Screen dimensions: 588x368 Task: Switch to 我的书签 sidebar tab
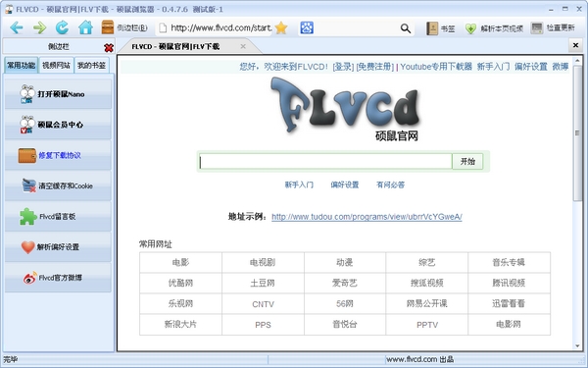[x=91, y=66]
